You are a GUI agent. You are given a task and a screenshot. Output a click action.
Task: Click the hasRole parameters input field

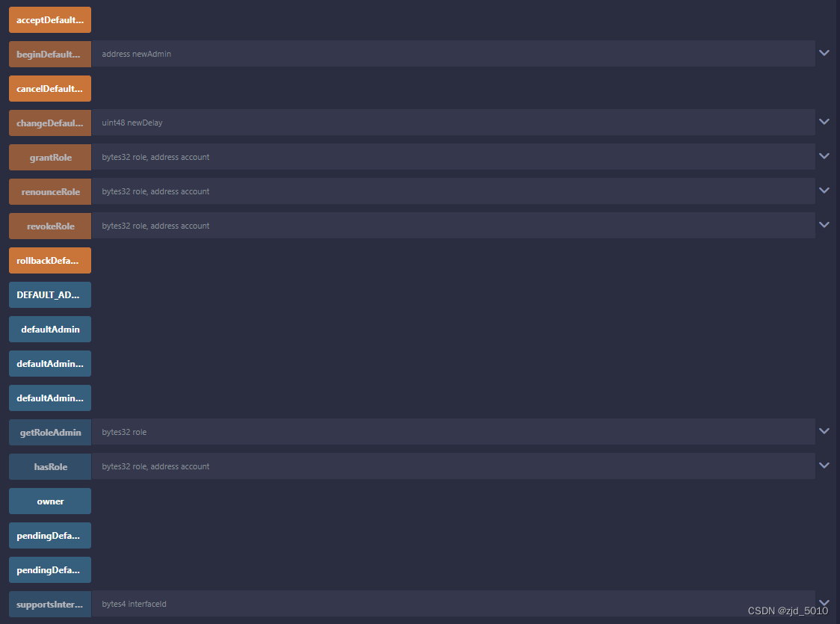click(x=453, y=466)
